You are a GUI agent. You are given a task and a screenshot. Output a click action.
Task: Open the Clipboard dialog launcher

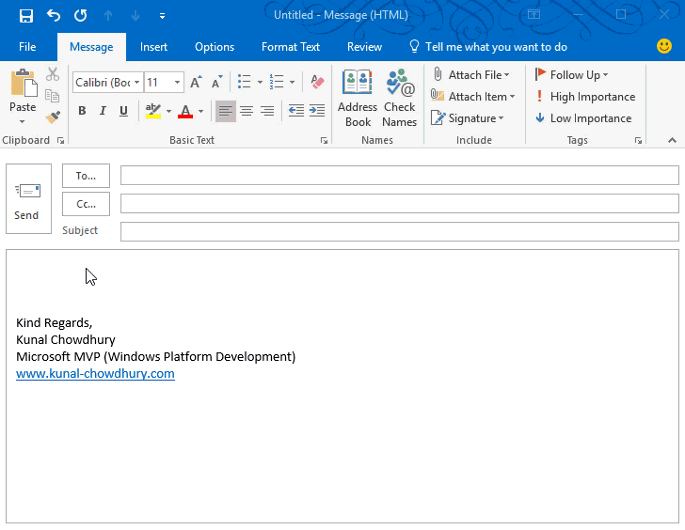pyautogui.click(x=61, y=140)
